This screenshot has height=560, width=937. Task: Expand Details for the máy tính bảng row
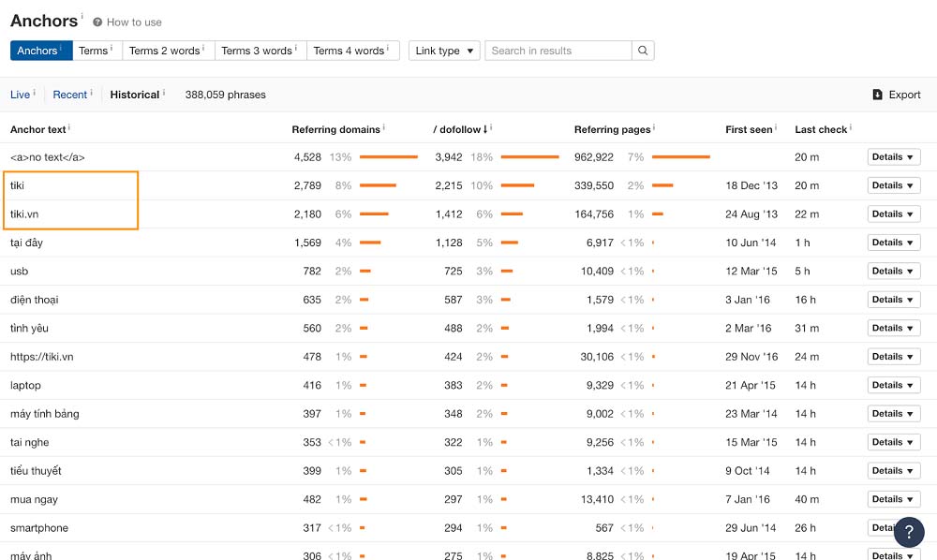(893, 414)
